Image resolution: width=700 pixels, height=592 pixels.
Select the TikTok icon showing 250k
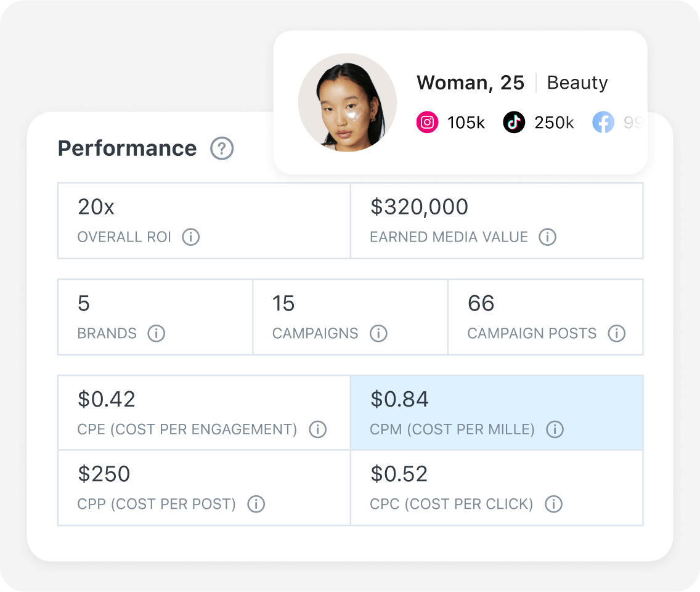(x=514, y=123)
